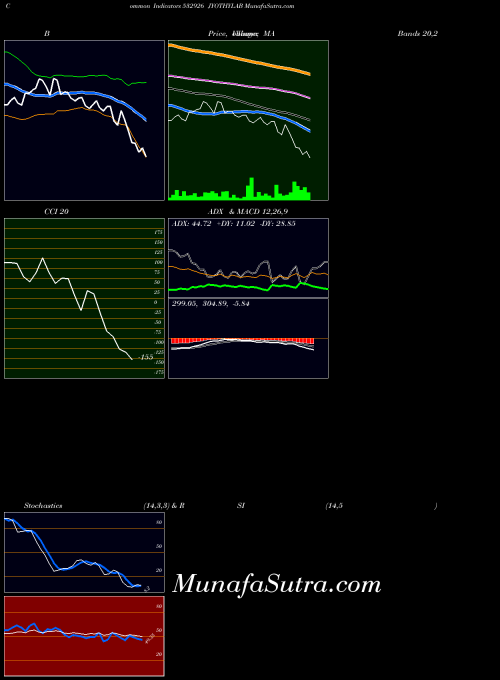Open the Price, Volume, MA chart panel
The width and height of the screenshot is (500, 680).
pyautogui.click(x=248, y=121)
